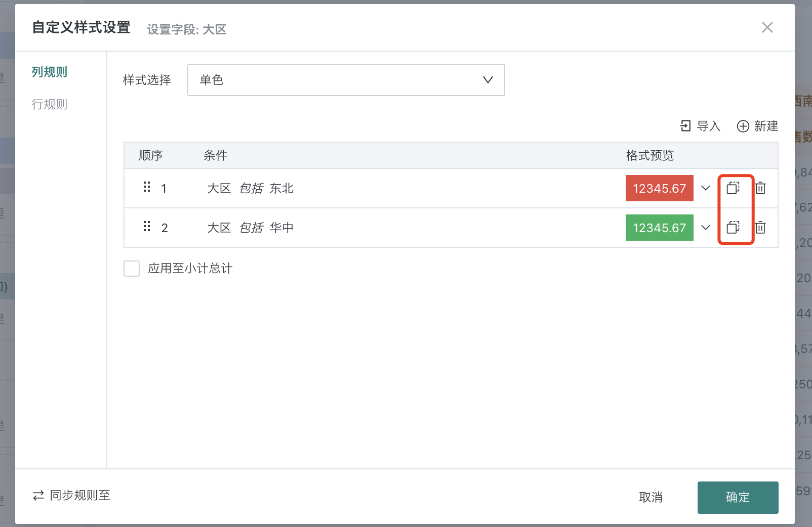Click the green format preview of rule 2
This screenshot has width=812, height=527.
(659, 228)
